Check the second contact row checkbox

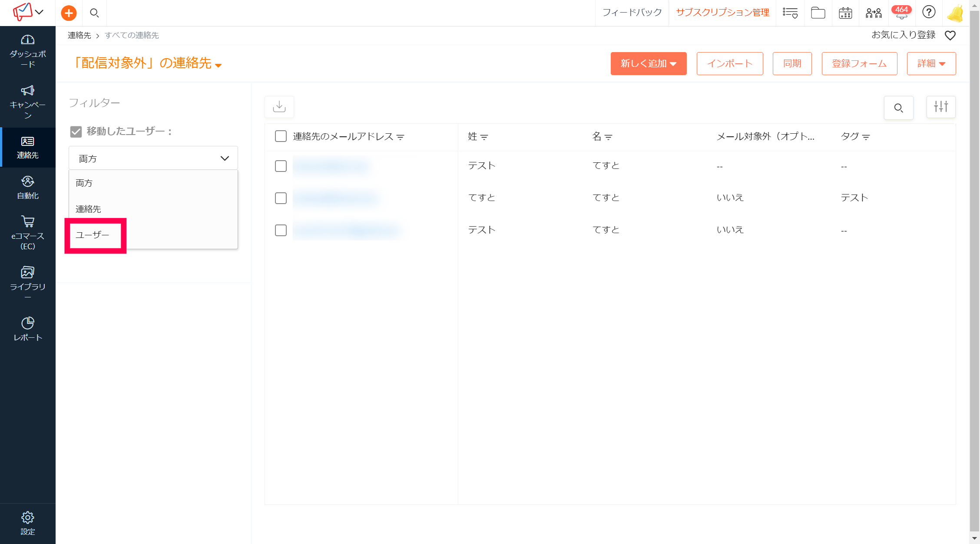pos(281,198)
